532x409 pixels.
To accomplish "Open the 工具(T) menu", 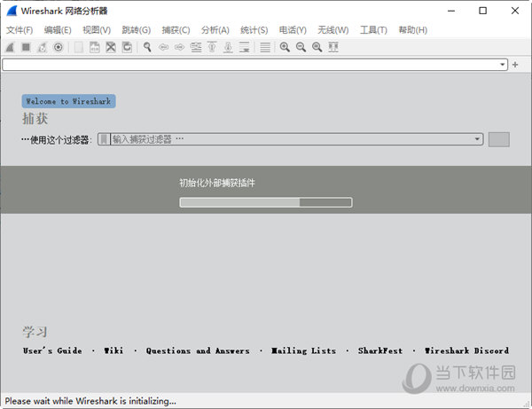I will pos(373,30).
